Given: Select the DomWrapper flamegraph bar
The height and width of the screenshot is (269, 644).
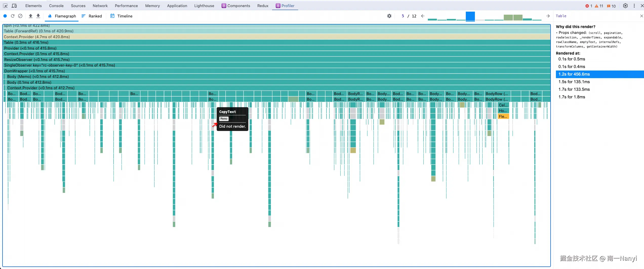Looking at the screenshot, I should click(x=276, y=71).
